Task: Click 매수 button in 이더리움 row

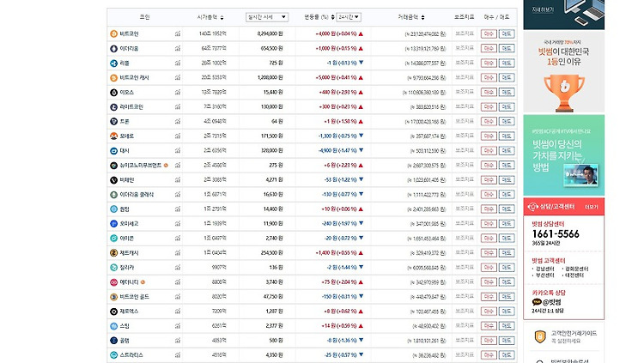Action: [x=489, y=48]
